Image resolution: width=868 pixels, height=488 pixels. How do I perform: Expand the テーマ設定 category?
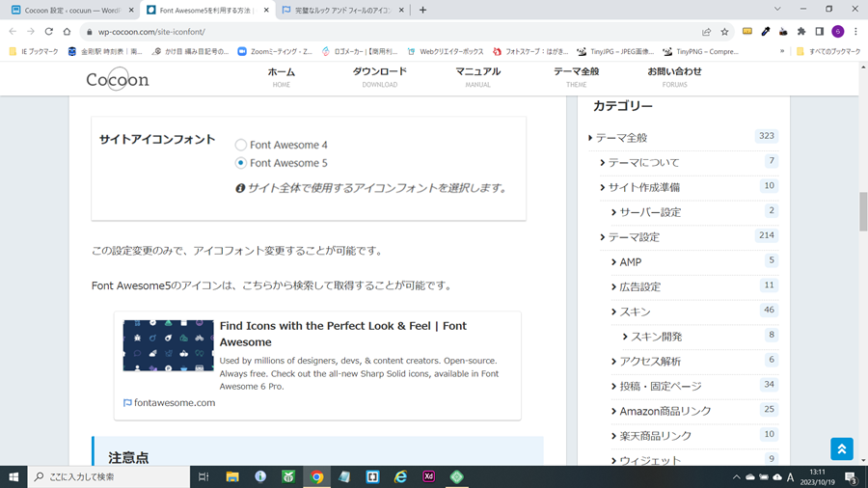[603, 237]
